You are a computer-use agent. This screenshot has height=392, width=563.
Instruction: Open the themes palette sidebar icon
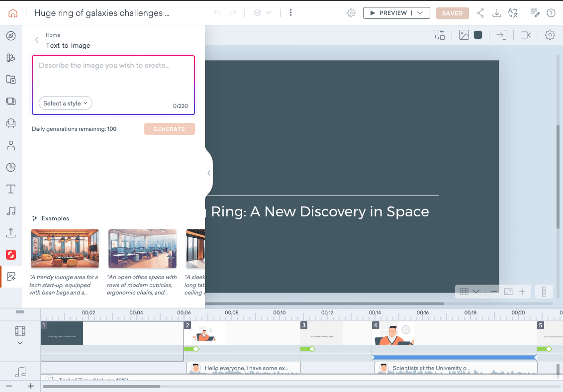[x=11, y=58]
